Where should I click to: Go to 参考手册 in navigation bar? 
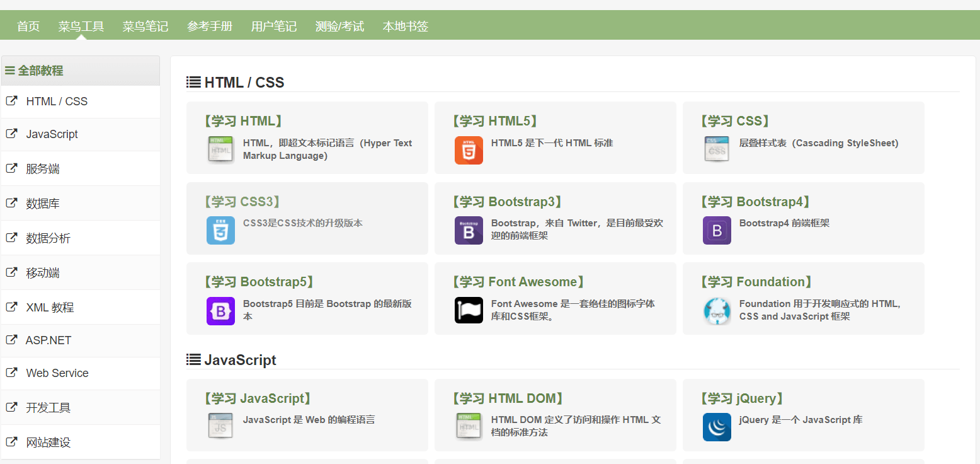click(x=210, y=26)
